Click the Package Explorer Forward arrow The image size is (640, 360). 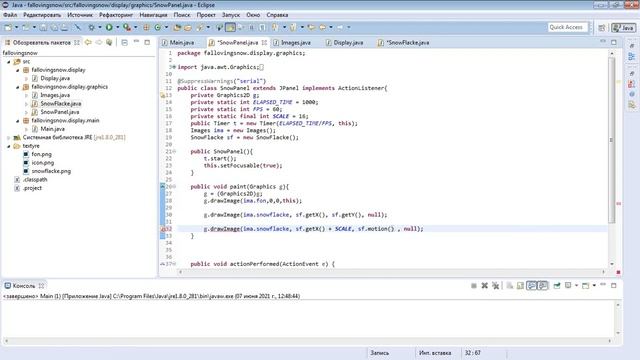(x=98, y=42)
